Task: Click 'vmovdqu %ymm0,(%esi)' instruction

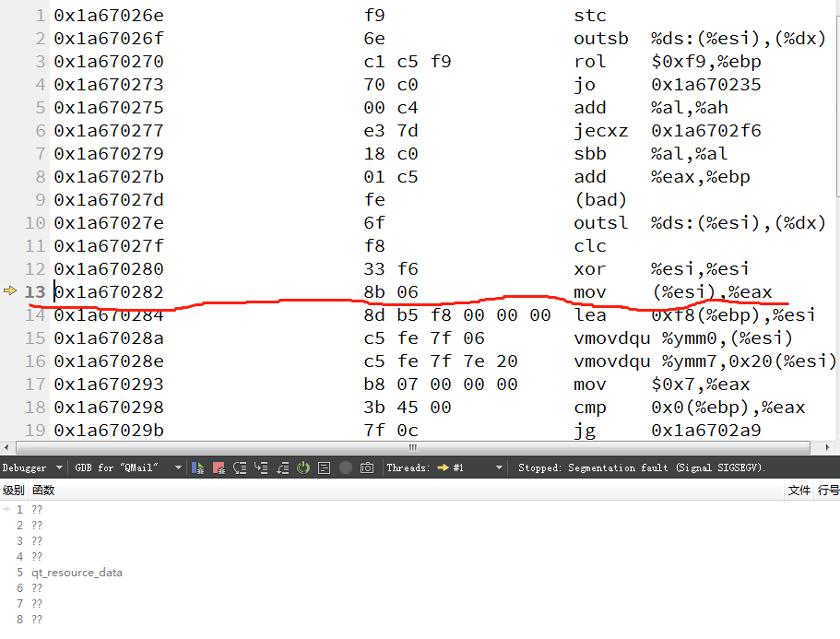Action: click(683, 338)
